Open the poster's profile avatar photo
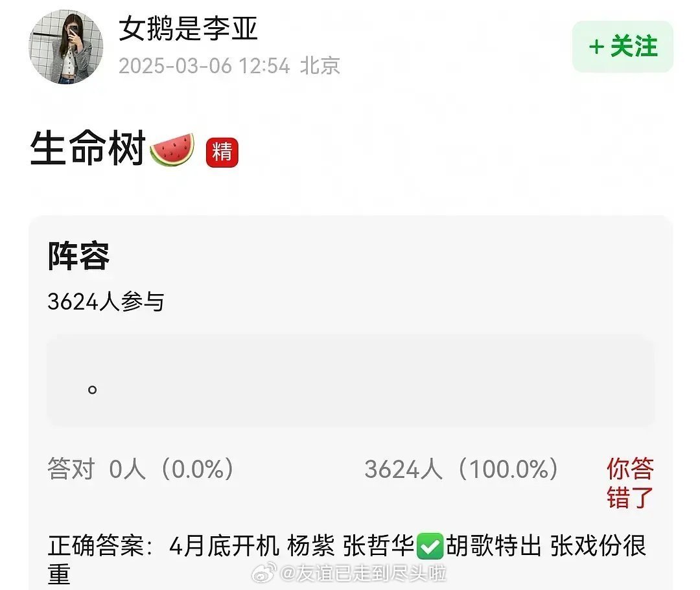 66,47
